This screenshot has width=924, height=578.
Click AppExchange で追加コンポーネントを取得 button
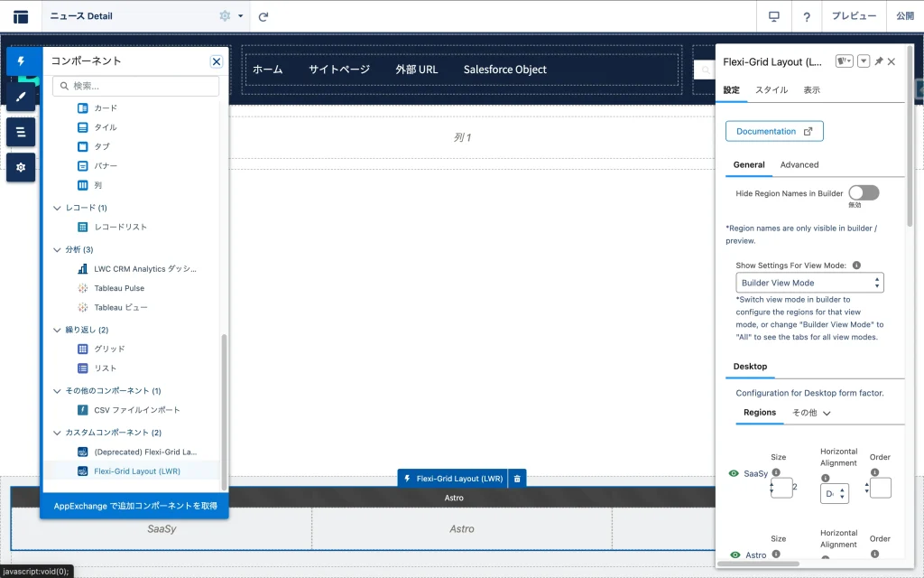tap(134, 506)
